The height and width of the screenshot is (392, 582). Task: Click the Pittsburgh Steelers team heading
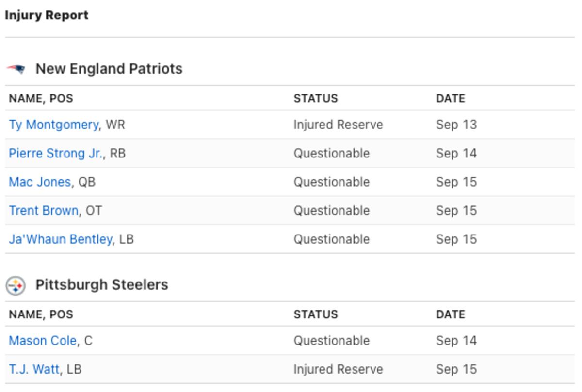click(x=101, y=284)
